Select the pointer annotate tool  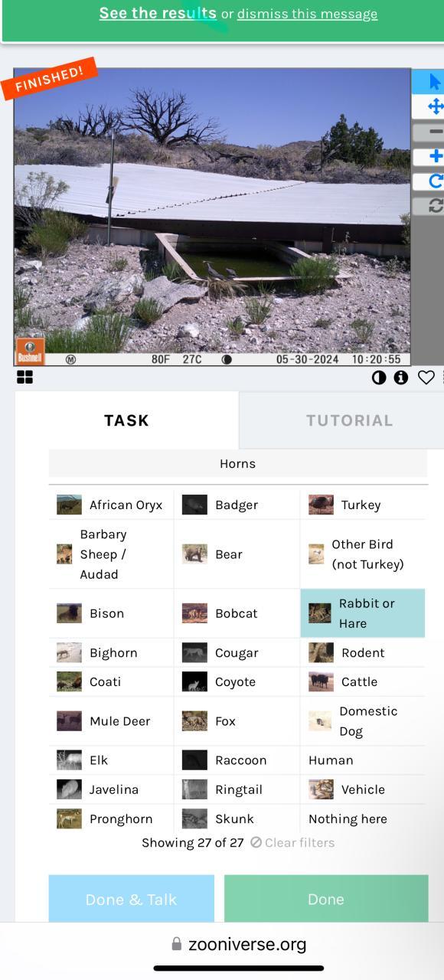click(433, 82)
